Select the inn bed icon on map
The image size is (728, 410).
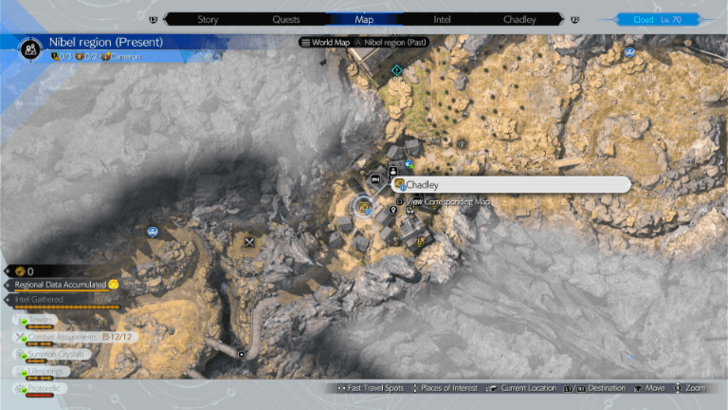click(374, 180)
